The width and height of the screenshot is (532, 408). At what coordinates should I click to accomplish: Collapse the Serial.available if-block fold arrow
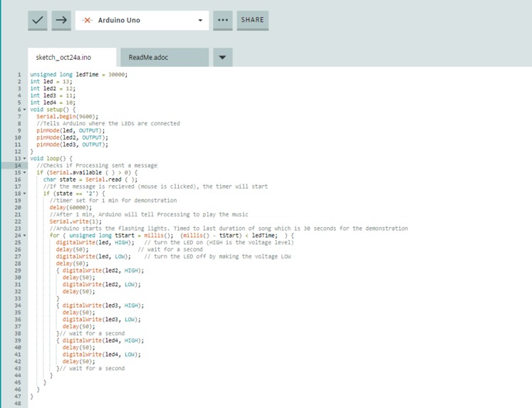point(24,172)
